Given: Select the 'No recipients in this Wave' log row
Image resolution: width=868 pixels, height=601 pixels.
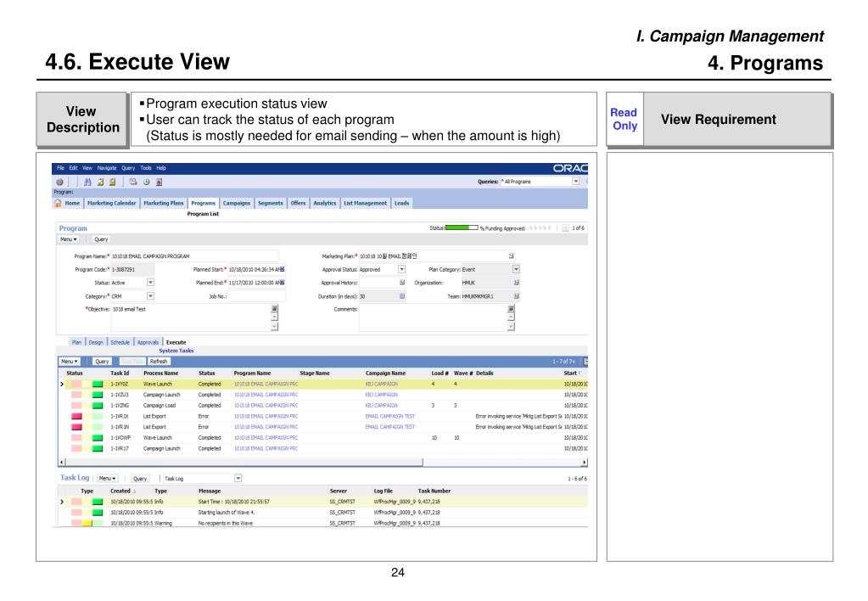Looking at the screenshot, I should 322,523.
